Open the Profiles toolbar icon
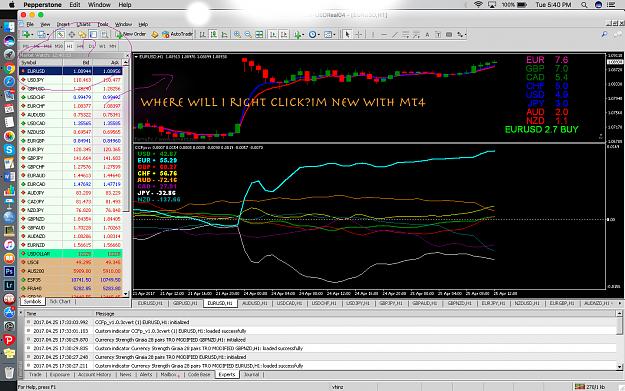This screenshot has height=391, width=625. [41, 35]
